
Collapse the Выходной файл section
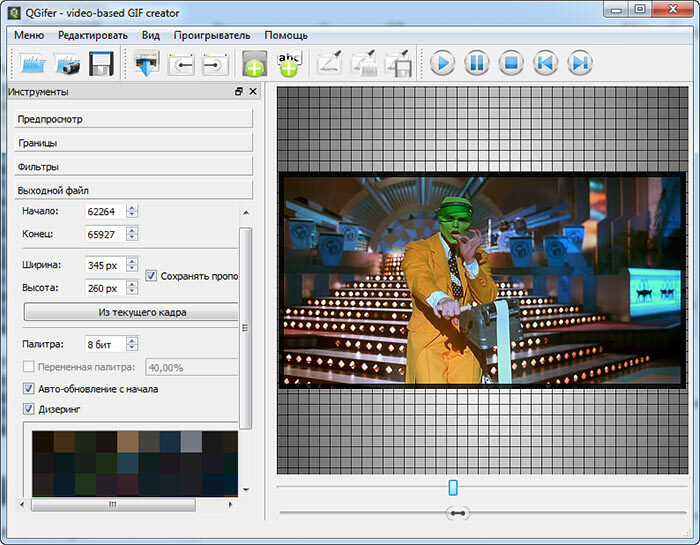click(x=134, y=190)
